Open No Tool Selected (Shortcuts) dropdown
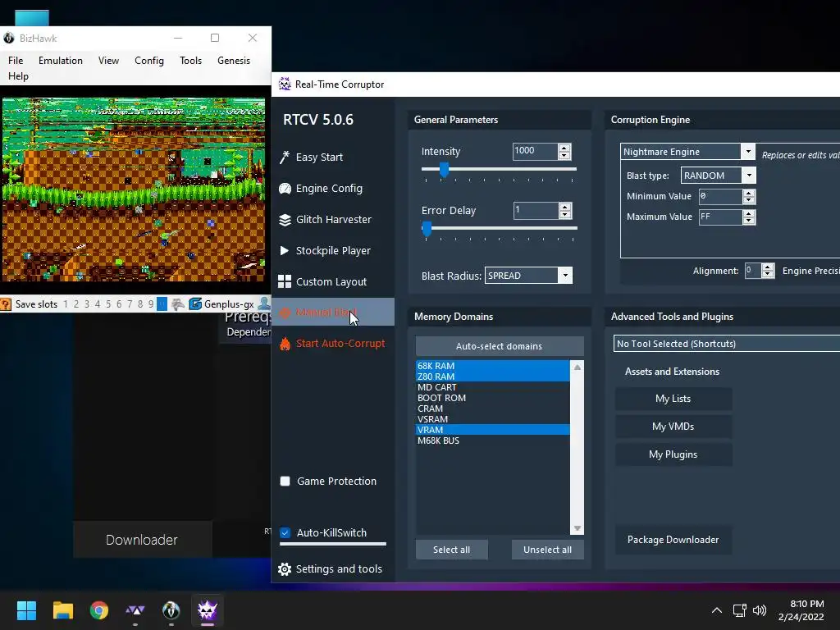Viewport: 840px width, 630px height. coord(727,344)
